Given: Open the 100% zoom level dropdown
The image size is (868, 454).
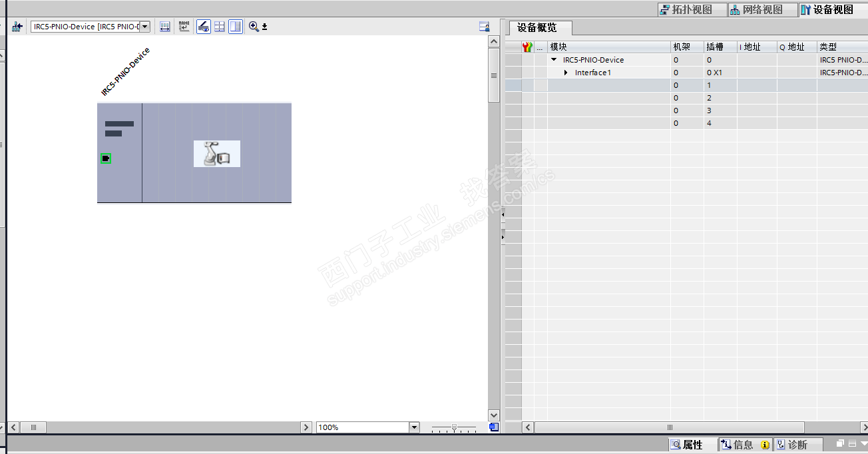Looking at the screenshot, I should [414, 427].
